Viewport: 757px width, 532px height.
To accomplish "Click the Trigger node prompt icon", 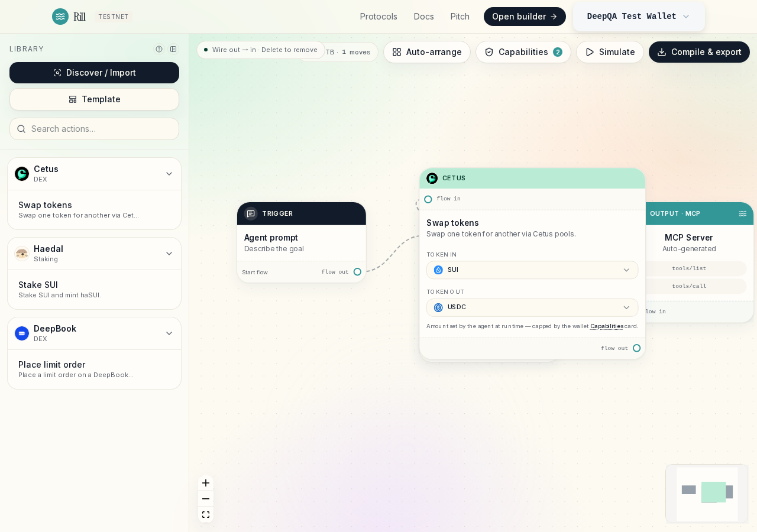I will pyautogui.click(x=251, y=213).
